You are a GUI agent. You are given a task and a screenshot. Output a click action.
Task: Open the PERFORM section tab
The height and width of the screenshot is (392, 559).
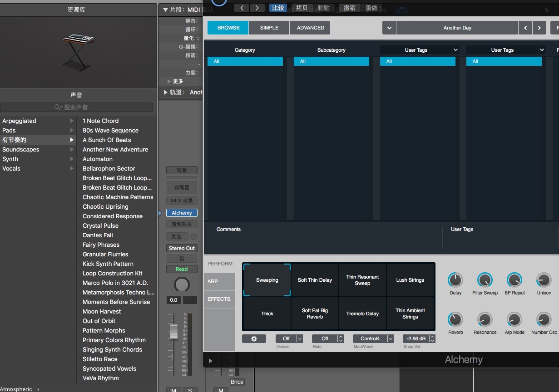[220, 264]
